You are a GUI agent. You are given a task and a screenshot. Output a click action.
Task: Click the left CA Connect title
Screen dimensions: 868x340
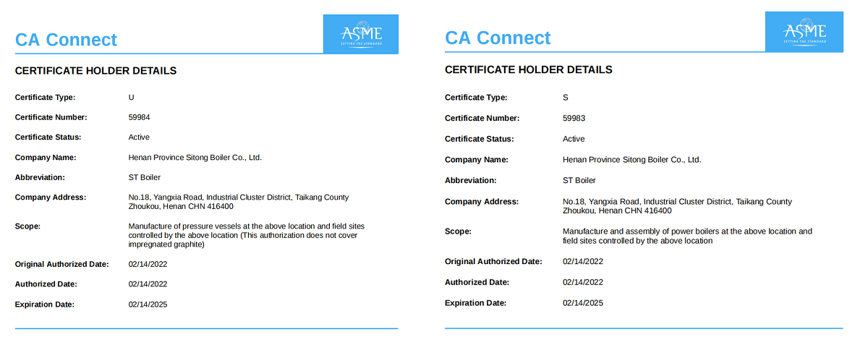66,39
